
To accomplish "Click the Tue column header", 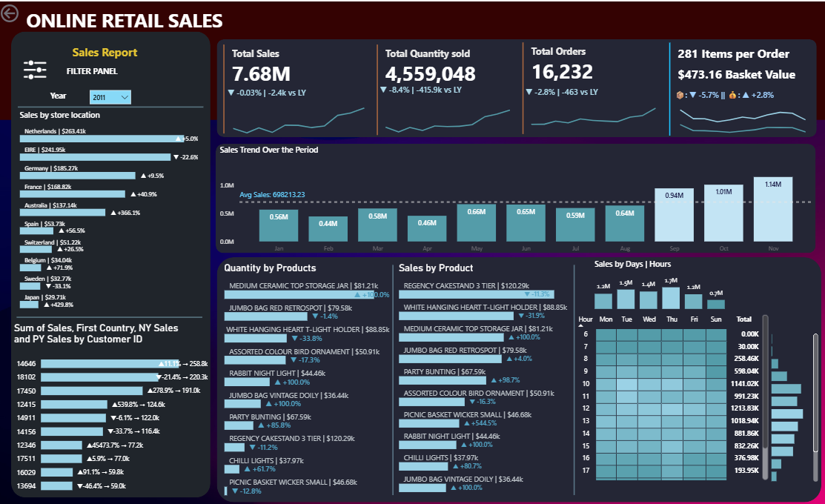I will (x=626, y=319).
